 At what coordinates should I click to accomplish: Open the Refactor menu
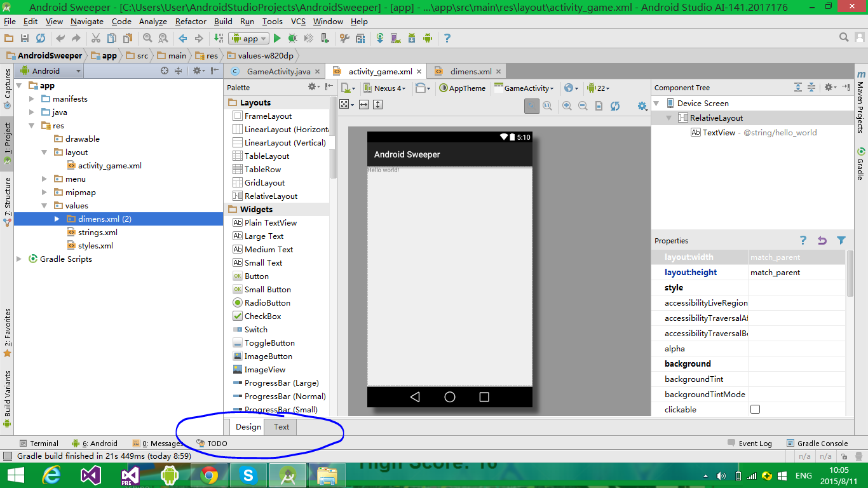(x=191, y=22)
